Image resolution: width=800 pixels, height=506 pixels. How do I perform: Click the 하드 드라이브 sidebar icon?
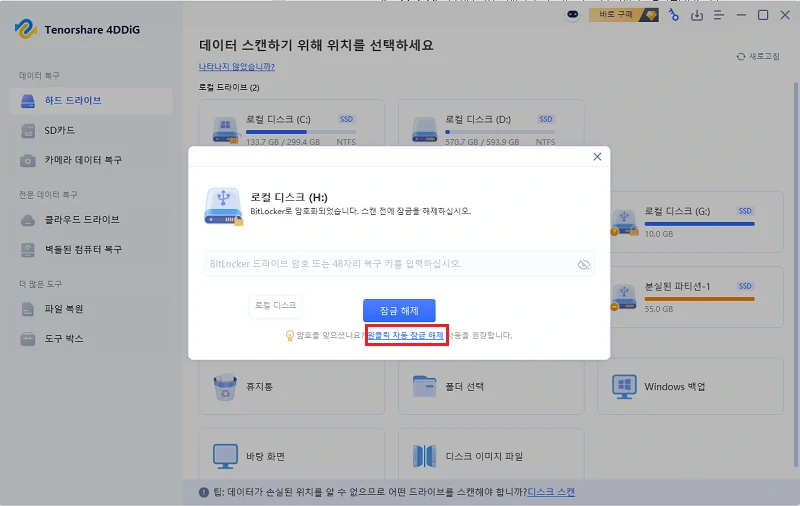pyautogui.click(x=28, y=101)
